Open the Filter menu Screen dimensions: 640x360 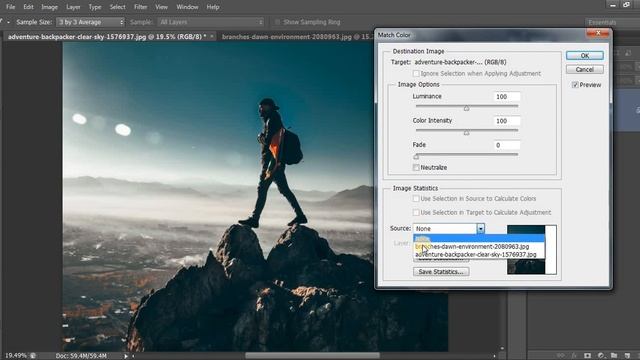[140, 7]
